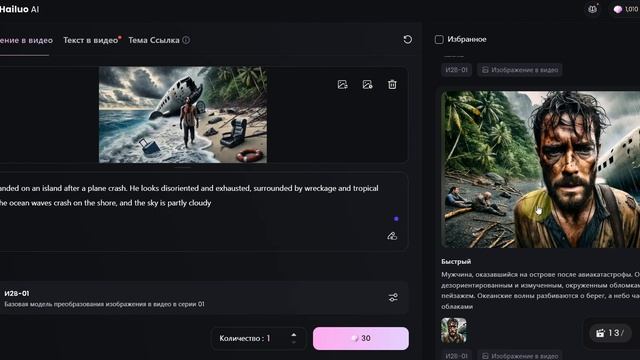Tick the Избранное checkbox
The image size is (640, 360).
point(439,40)
